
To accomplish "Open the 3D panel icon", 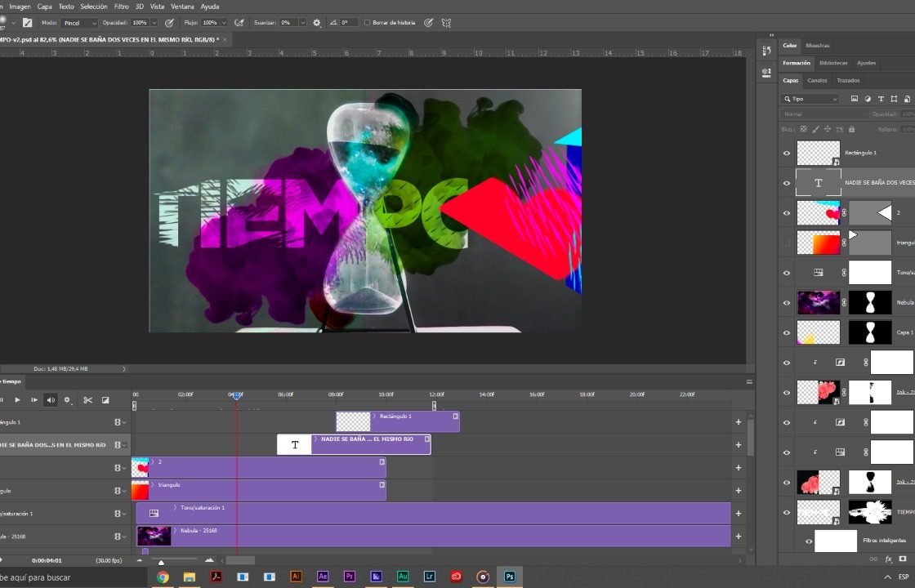I will [767, 73].
